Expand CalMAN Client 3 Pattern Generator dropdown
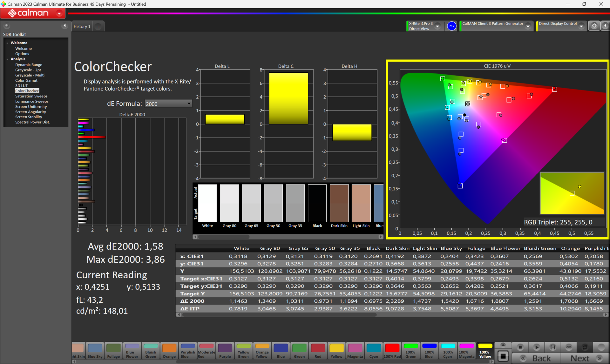 528,26
